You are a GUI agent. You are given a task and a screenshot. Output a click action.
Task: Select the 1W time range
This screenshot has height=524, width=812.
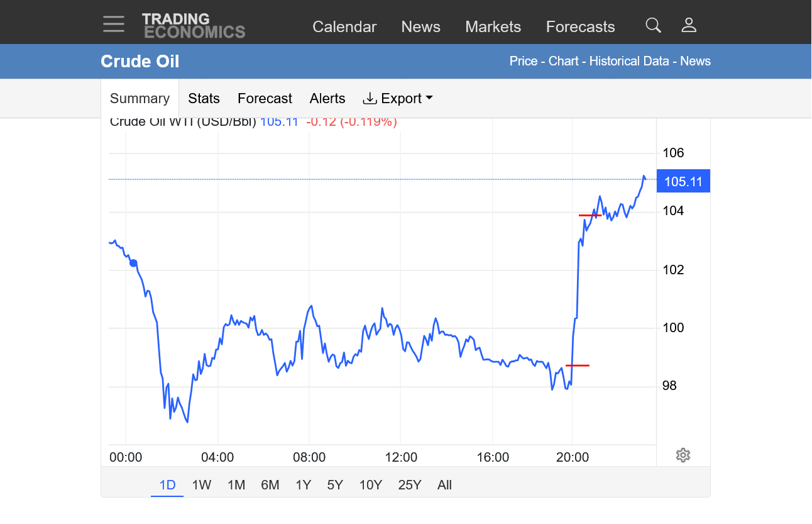point(202,485)
